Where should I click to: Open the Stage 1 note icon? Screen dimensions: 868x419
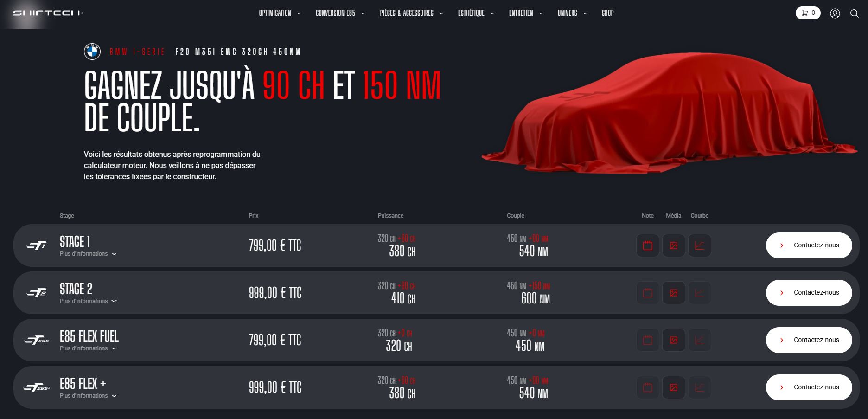(648, 245)
